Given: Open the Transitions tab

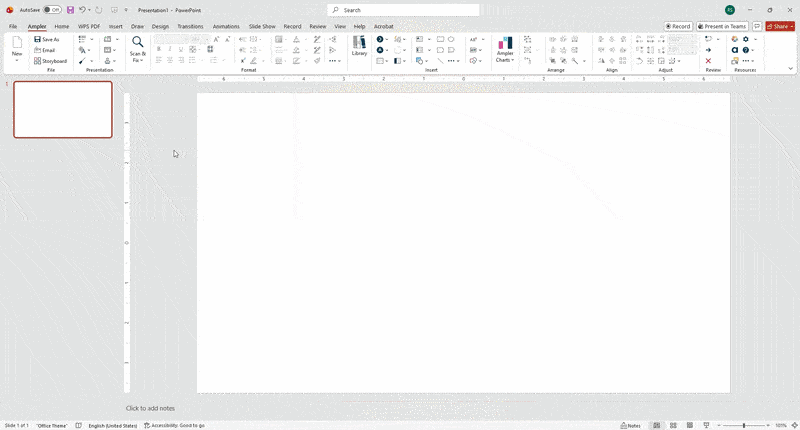Looking at the screenshot, I should point(190,26).
